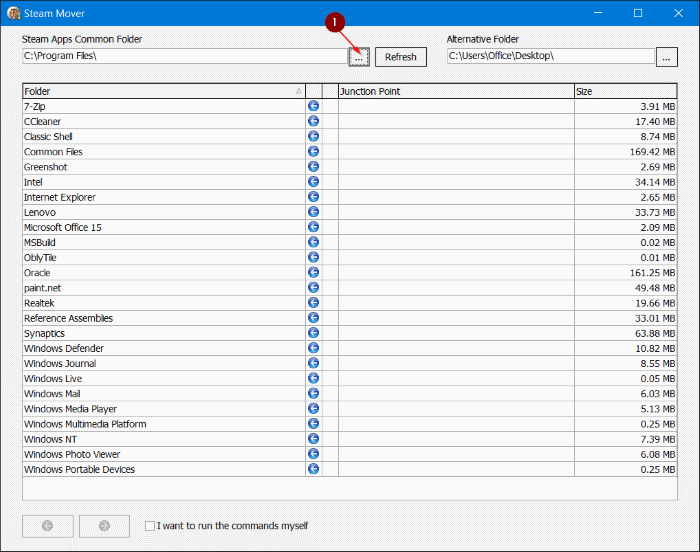Click the blue arrow icon in the OblyTile row
This screenshot has height=552, width=700.
pyautogui.click(x=313, y=257)
